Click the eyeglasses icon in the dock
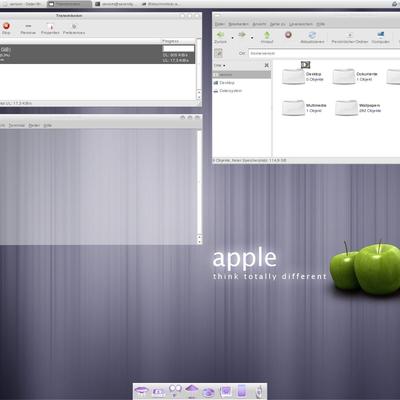The height and width of the screenshot is (400, 400). pyautogui.click(x=175, y=390)
